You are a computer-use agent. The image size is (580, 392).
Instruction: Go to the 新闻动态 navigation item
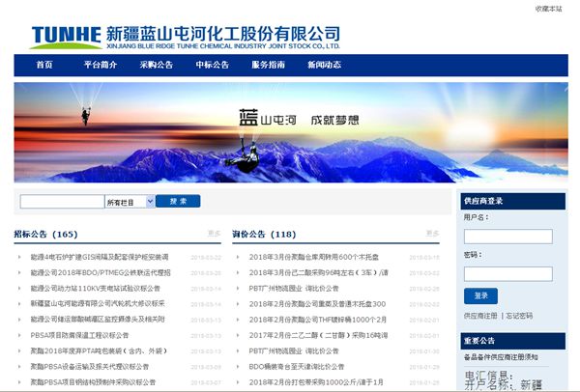324,66
